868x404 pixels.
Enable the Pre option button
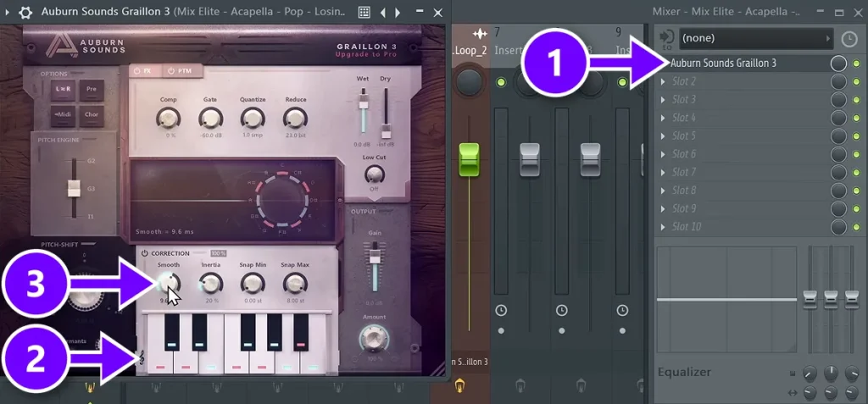click(92, 91)
